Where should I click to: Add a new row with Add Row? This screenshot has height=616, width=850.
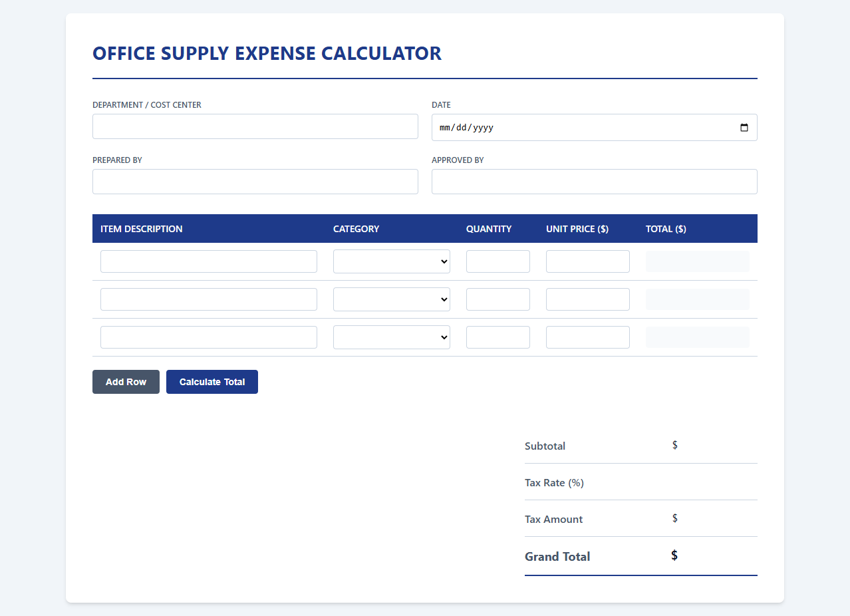pyautogui.click(x=126, y=382)
